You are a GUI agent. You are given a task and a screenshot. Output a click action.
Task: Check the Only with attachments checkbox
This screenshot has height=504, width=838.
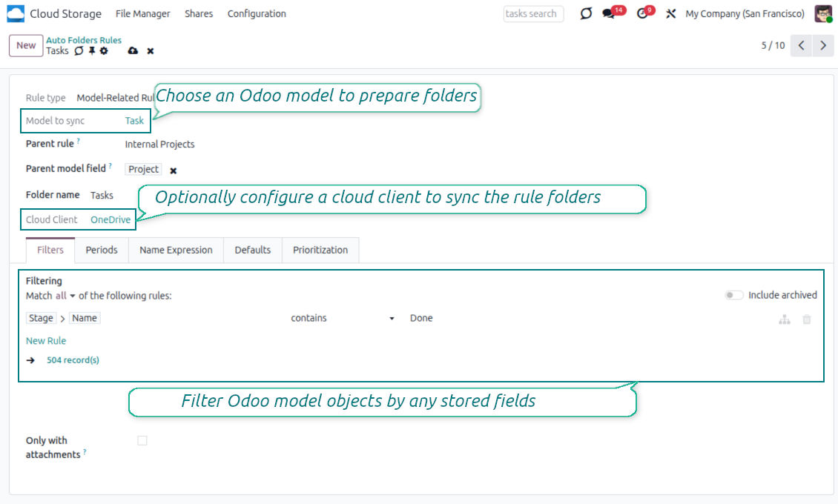[142, 440]
